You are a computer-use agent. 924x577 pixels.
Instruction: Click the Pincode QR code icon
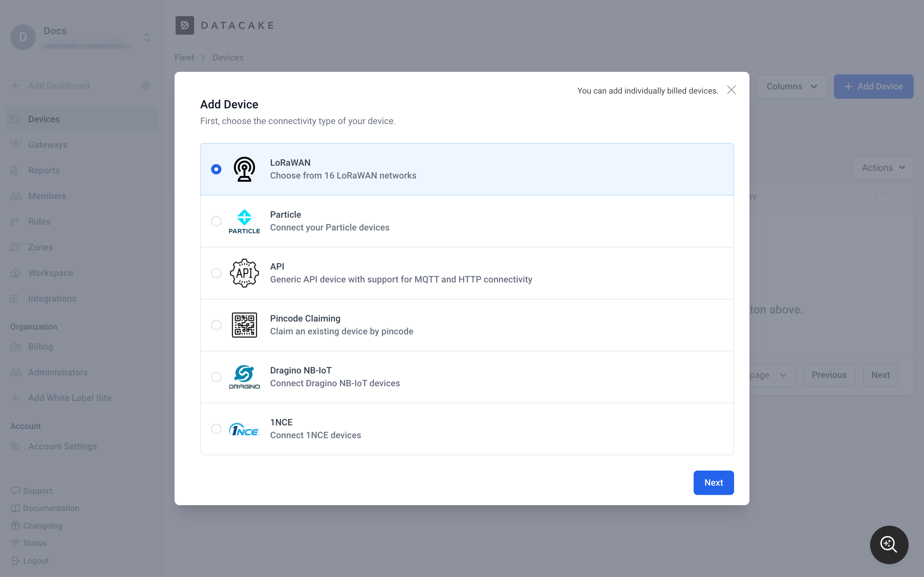click(244, 325)
